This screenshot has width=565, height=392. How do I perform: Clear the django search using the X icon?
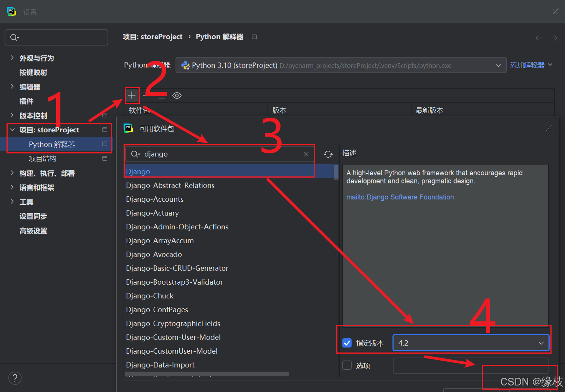306,154
